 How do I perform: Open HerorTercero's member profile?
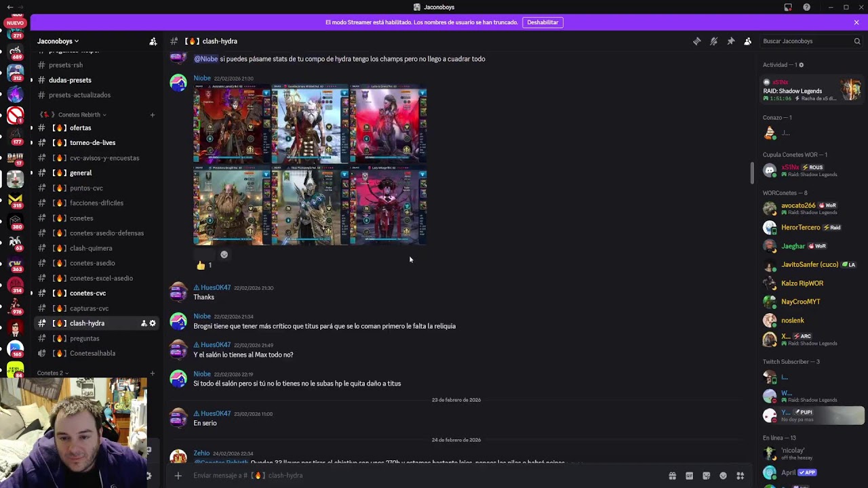[812, 228]
